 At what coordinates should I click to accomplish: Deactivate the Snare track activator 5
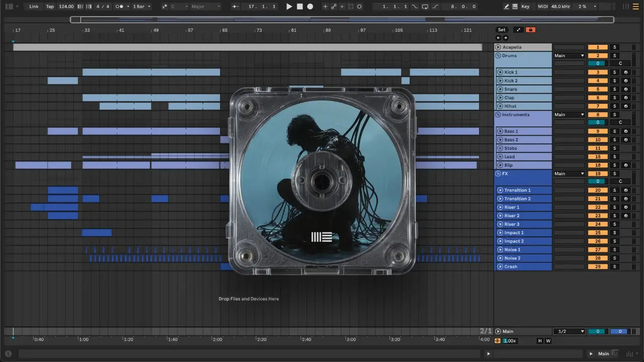click(597, 89)
